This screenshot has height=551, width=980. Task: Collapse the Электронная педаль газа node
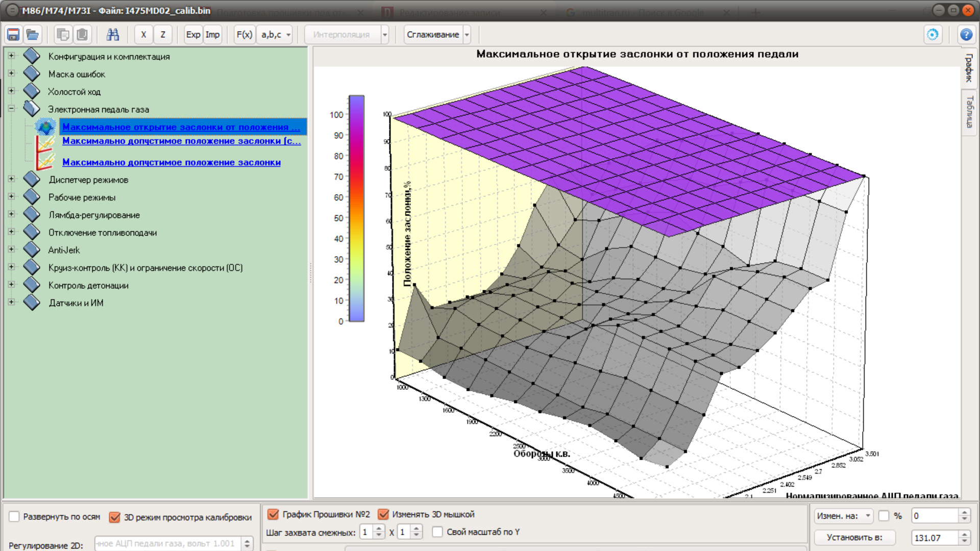click(11, 108)
